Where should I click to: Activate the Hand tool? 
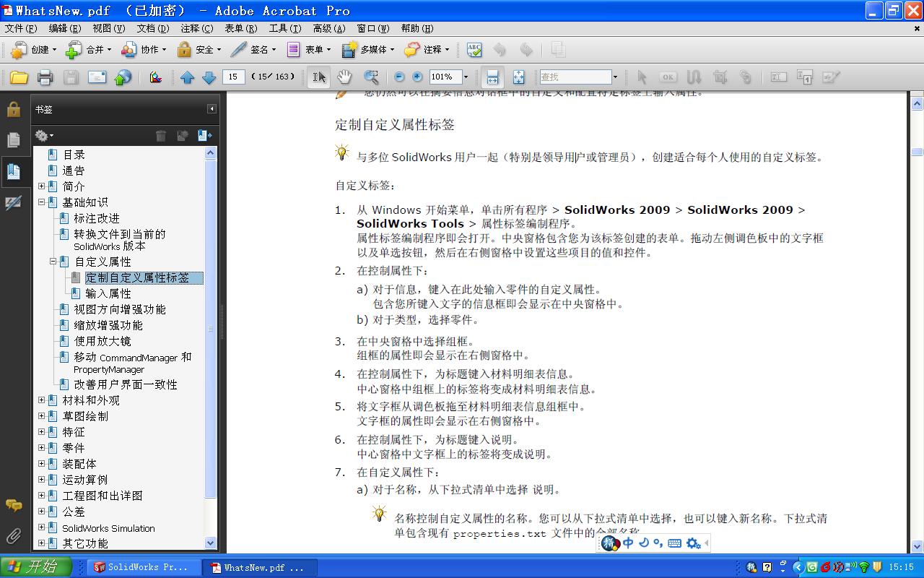pyautogui.click(x=344, y=77)
